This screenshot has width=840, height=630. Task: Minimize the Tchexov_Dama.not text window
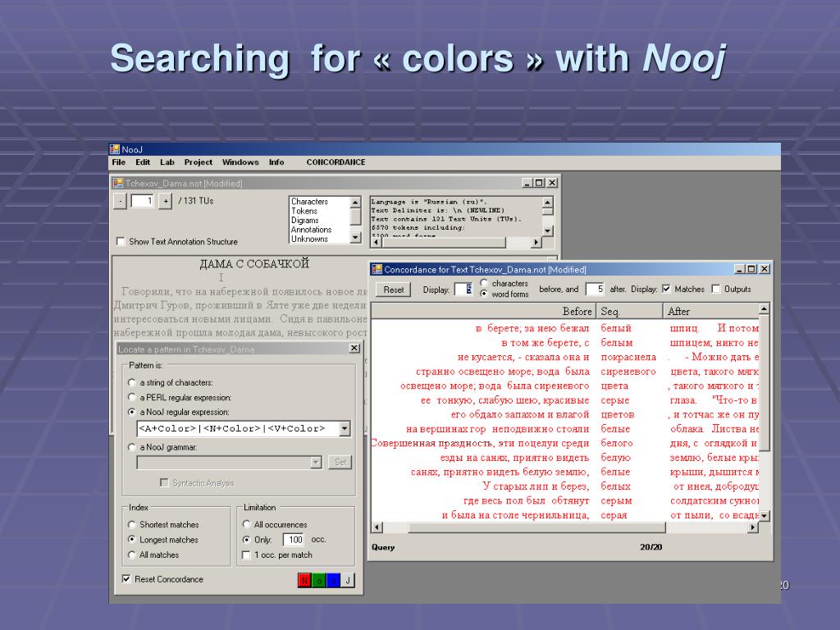(527, 183)
